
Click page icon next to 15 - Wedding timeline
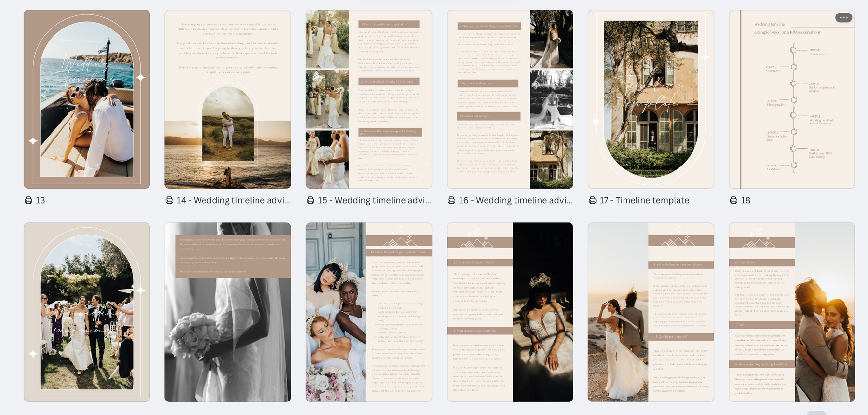tap(311, 200)
